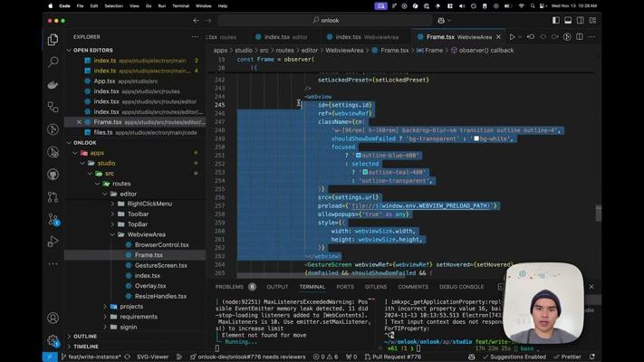Screen dimensions: 644x362
Task: Switch to the OUTPUT panel tab
Action: [277, 287]
